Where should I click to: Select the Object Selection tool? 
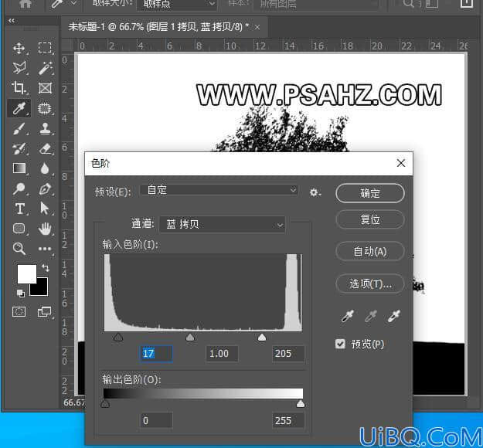coord(45,108)
